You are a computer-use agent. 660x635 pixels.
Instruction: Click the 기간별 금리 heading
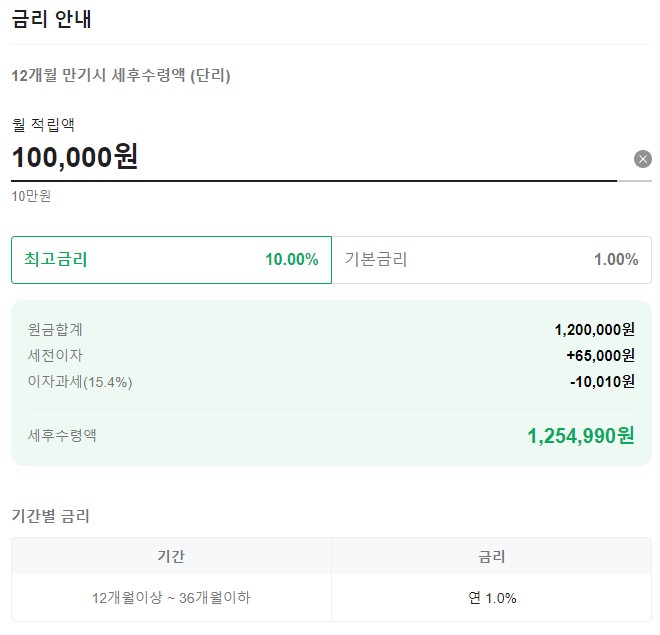pos(51,516)
